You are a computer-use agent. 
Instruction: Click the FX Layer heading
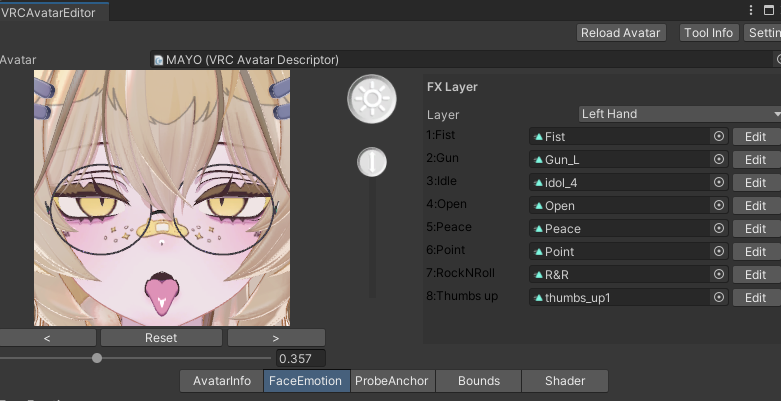tap(452, 87)
